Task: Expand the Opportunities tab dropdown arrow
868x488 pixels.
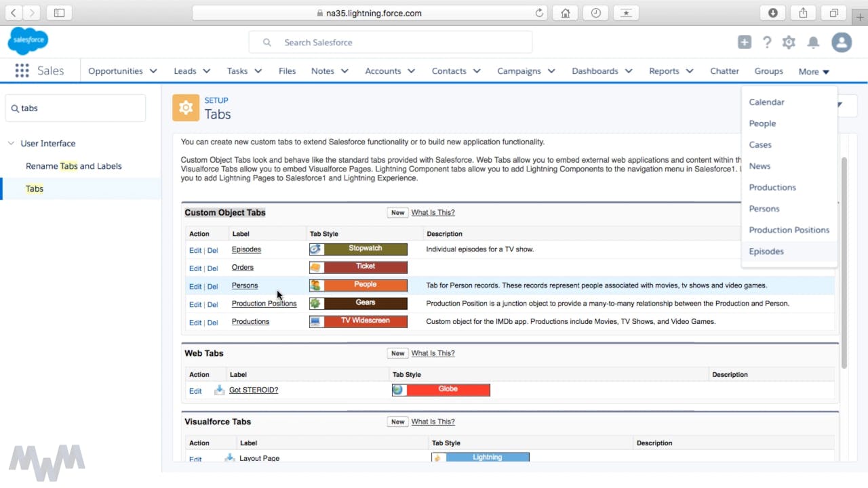Action: 153,71
